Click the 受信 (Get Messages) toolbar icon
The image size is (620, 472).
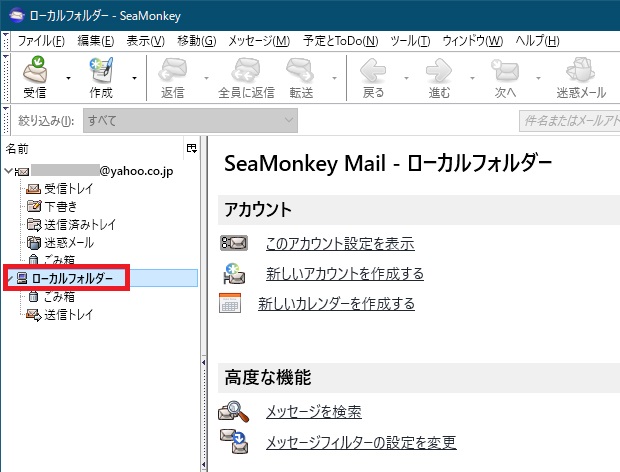[34, 76]
